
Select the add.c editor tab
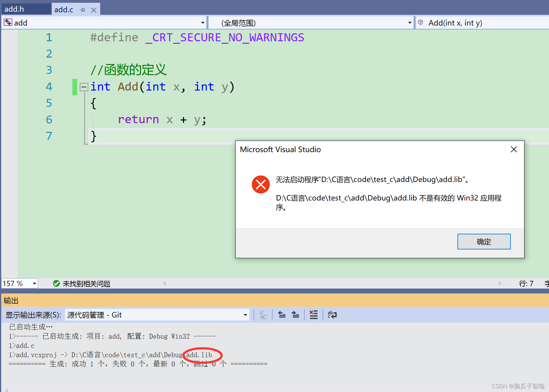pyautogui.click(x=64, y=10)
